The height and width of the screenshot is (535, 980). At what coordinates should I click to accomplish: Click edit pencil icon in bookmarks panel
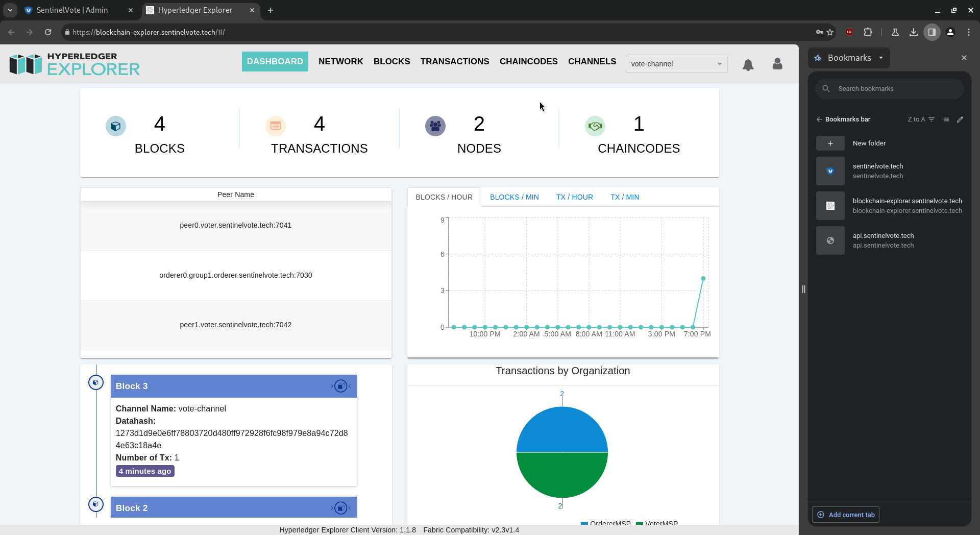tap(960, 119)
